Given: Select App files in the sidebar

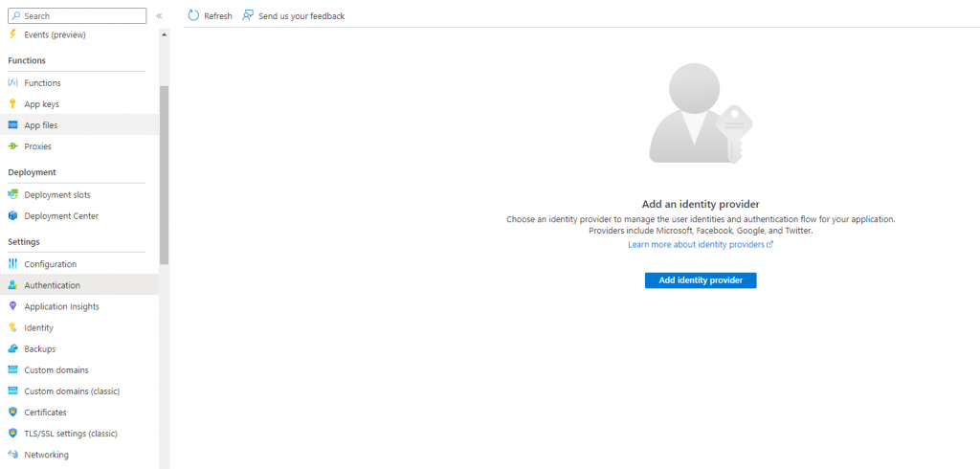Looking at the screenshot, I should click(x=41, y=125).
